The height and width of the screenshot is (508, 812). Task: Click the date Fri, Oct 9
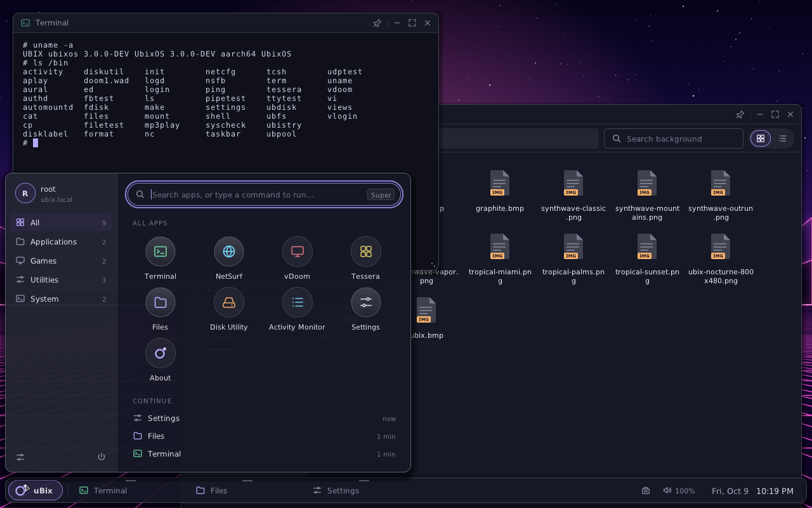(x=730, y=491)
